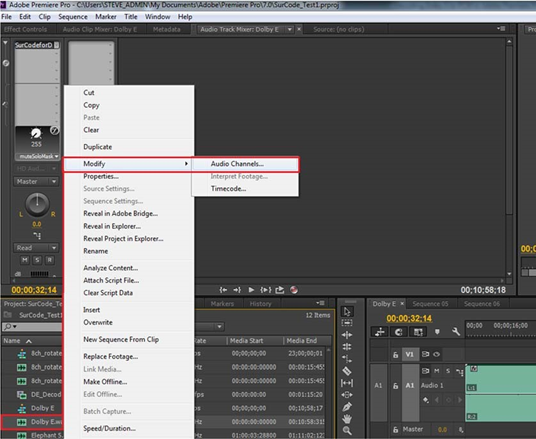Switch to Sequence 05 timeline tab
The height and width of the screenshot is (439, 536).
pos(430,304)
